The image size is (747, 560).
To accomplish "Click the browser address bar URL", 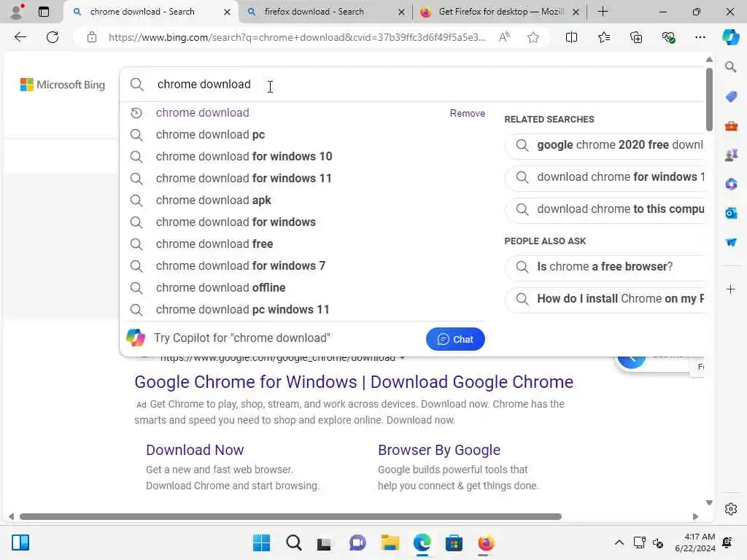I will tap(297, 37).
